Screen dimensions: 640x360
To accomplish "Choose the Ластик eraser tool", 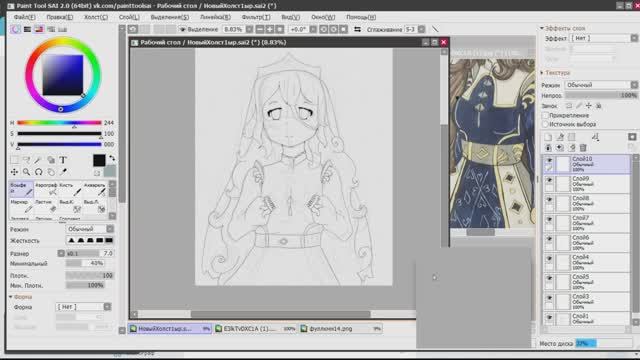I will tap(46, 206).
